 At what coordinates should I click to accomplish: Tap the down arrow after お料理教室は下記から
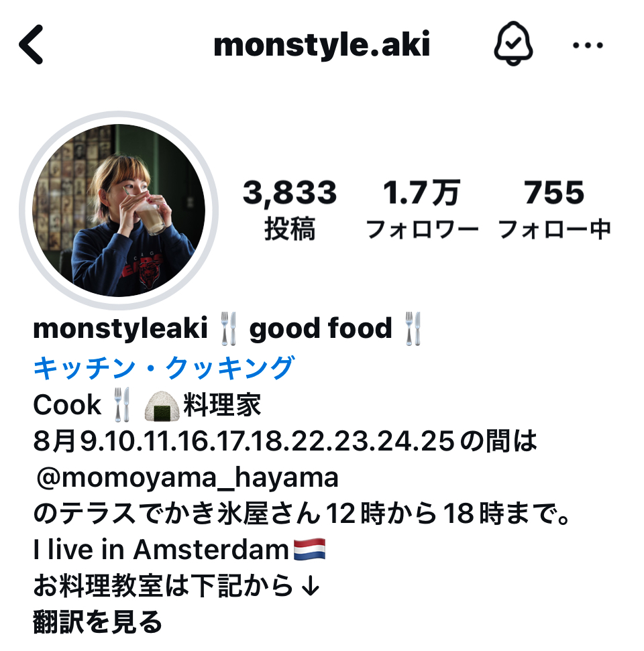311,586
